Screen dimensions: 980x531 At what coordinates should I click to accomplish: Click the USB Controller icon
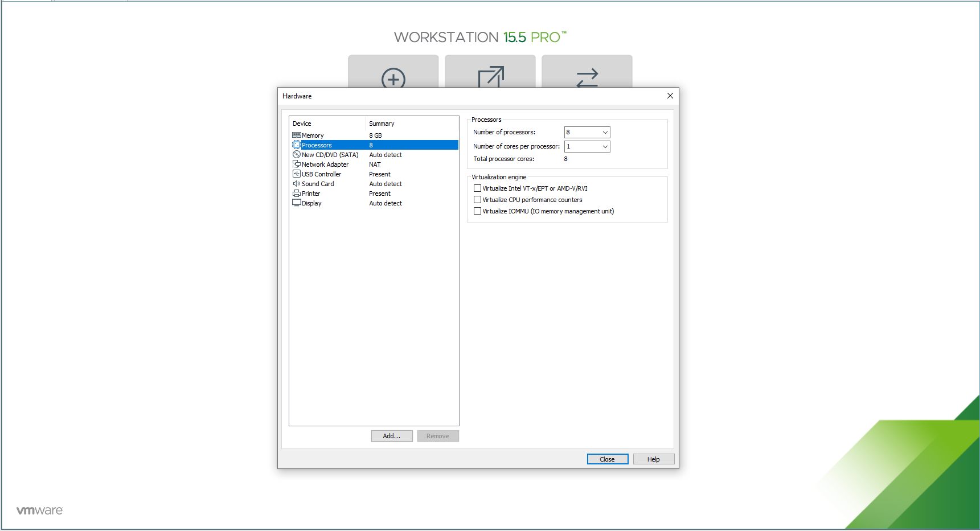[x=296, y=174]
